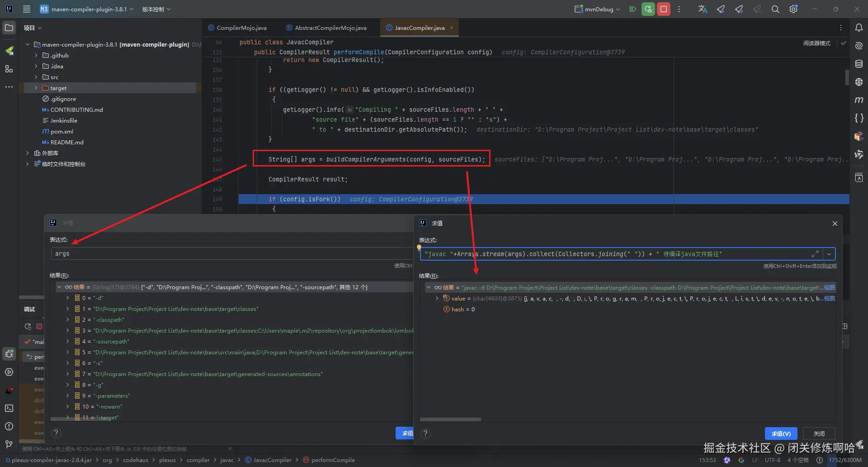Open the curly braces tool window icon
The width and height of the screenshot is (868, 467).
pyautogui.click(x=859, y=118)
